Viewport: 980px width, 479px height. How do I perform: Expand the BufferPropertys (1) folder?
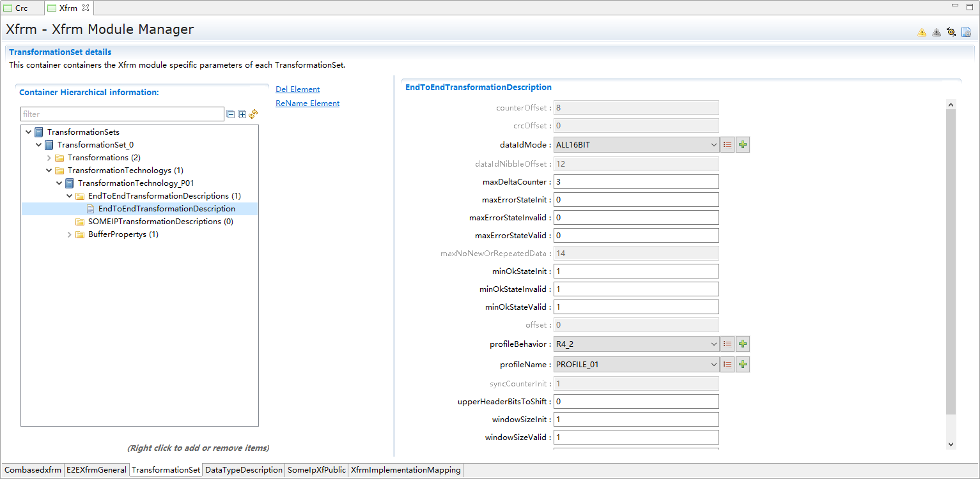click(70, 234)
